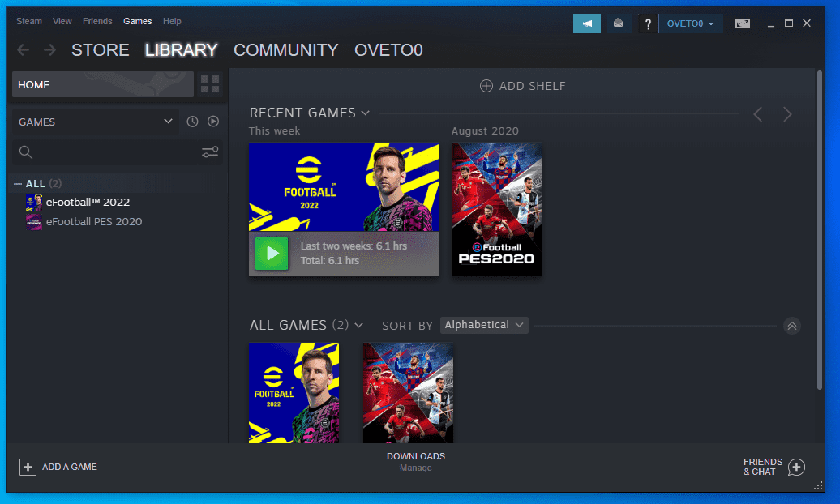Open advanced filter settings icon
The image size is (840, 504).
pyautogui.click(x=210, y=152)
